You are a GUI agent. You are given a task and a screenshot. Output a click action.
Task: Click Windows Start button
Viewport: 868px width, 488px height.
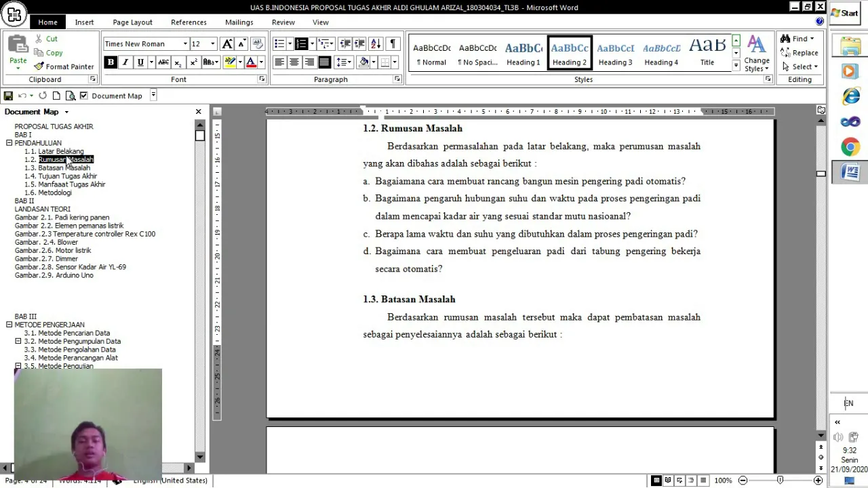pos(845,13)
